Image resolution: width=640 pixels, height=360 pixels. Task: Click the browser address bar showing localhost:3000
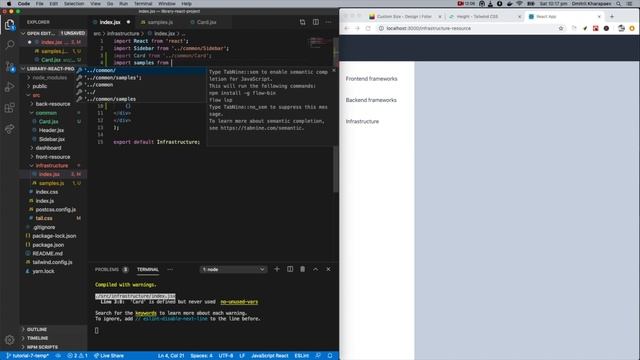(x=429, y=28)
